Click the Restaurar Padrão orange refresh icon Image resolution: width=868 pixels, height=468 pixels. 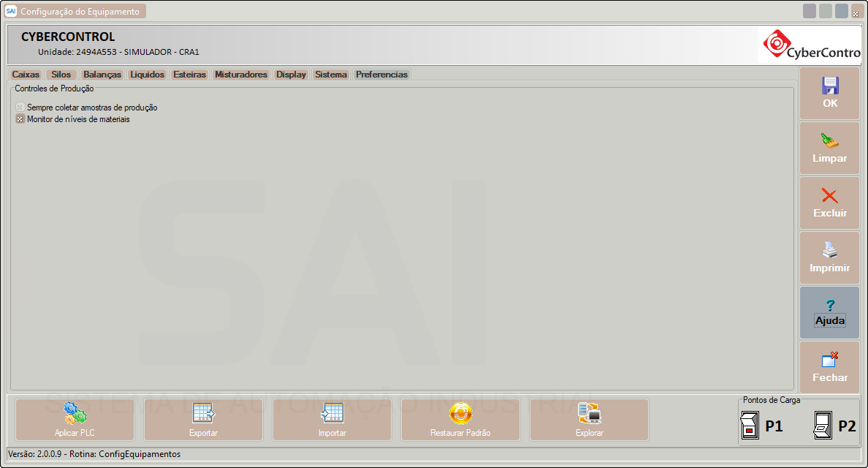click(460, 414)
